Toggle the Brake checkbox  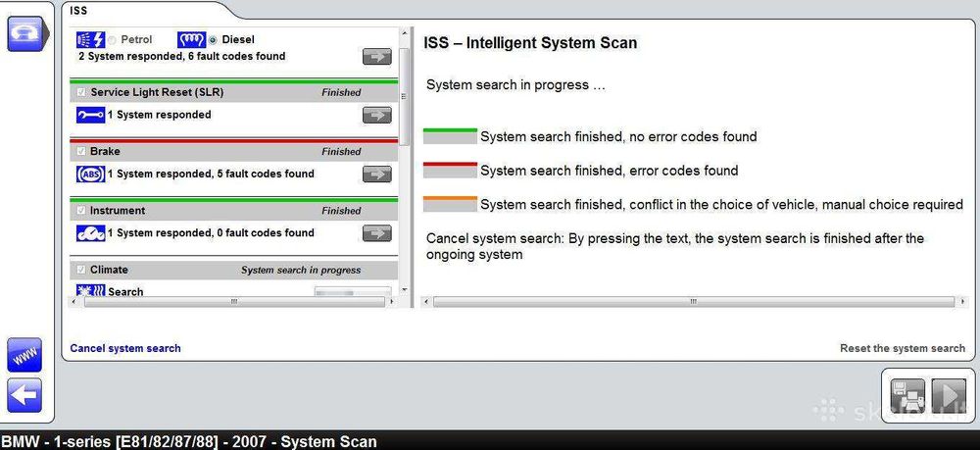point(80,151)
